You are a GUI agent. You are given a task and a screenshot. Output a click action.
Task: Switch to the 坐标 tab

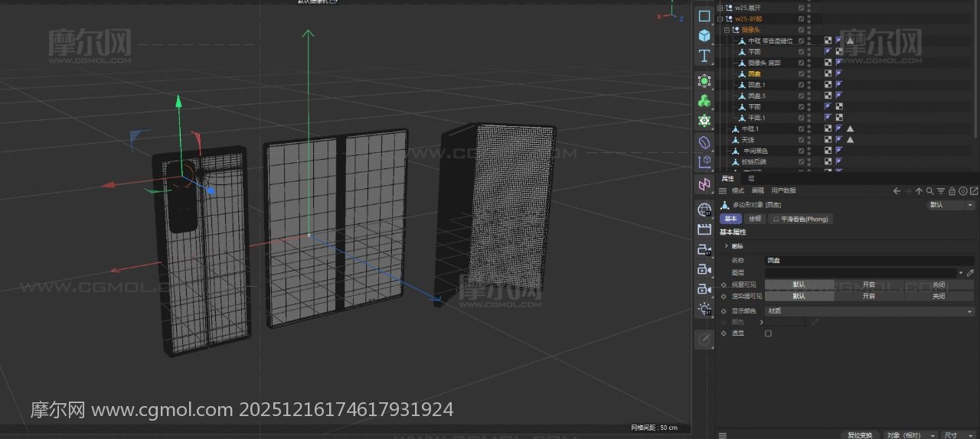click(x=754, y=219)
